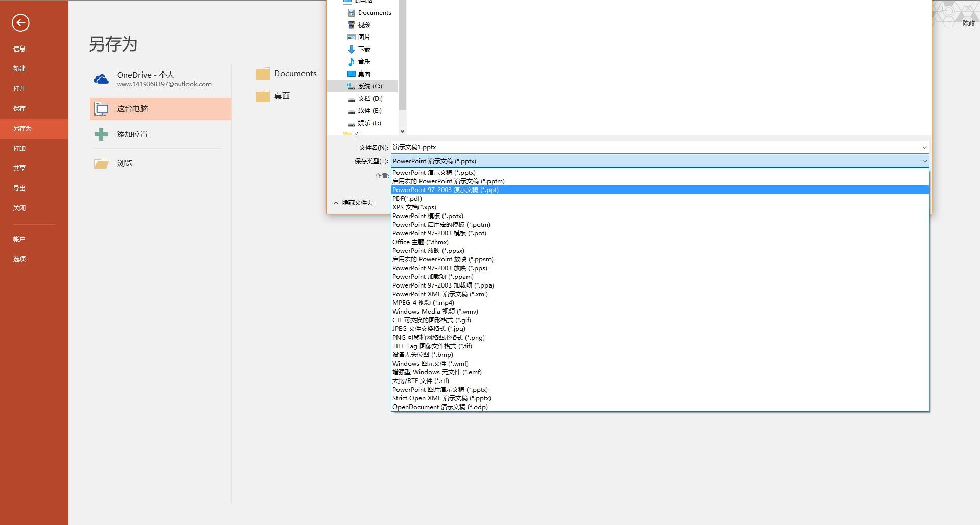The width and height of the screenshot is (980, 525).
Task: Choose 'PowerPoint 97-2003 模板 (*.pot)' file type
Action: pos(660,233)
